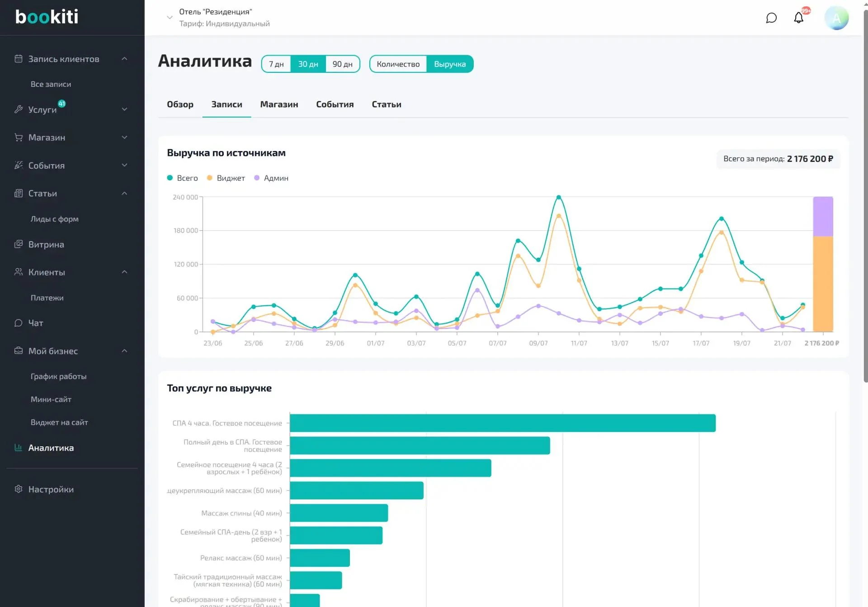Toggle the Админ series in legend
868x607 pixels.
[271, 178]
